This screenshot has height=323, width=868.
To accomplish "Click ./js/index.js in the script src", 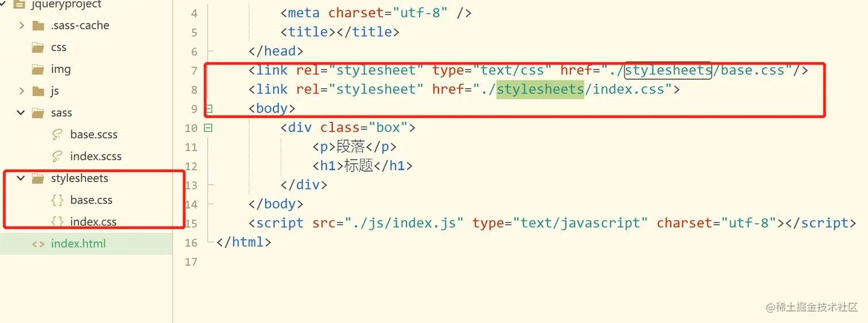I will (x=404, y=223).
